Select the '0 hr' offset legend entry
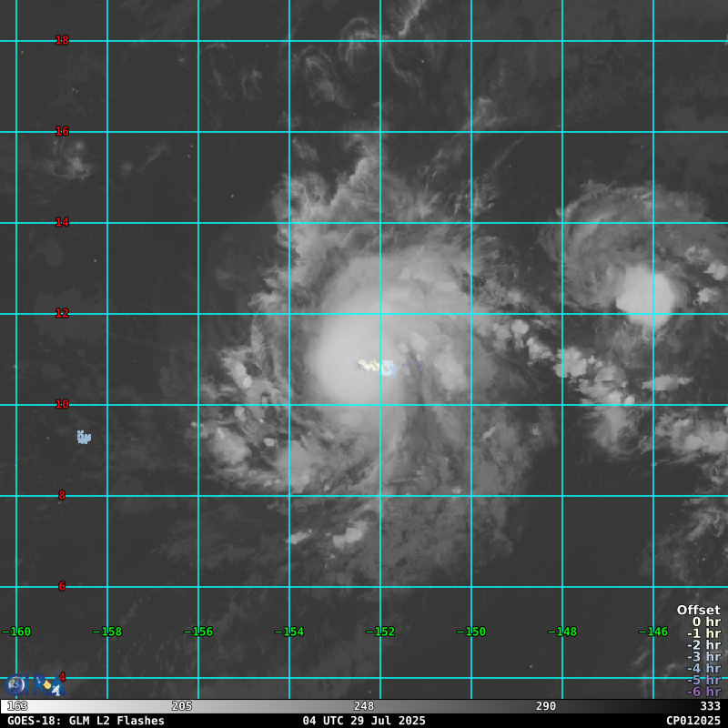Viewport: 728px width, 728px height. [705, 622]
